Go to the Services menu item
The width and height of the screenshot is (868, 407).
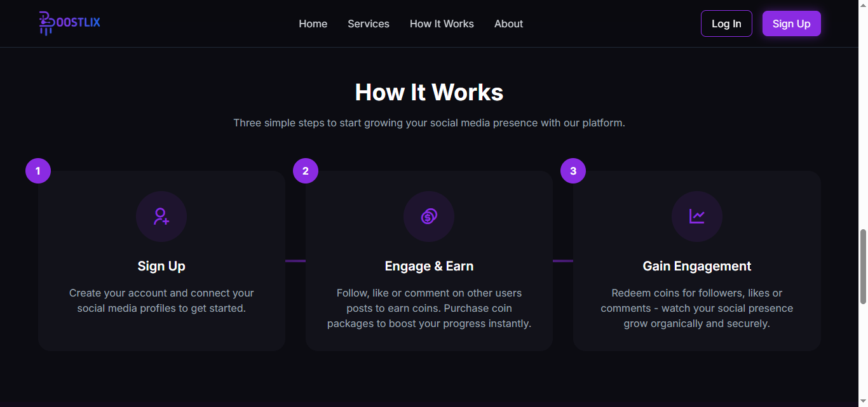pos(369,23)
